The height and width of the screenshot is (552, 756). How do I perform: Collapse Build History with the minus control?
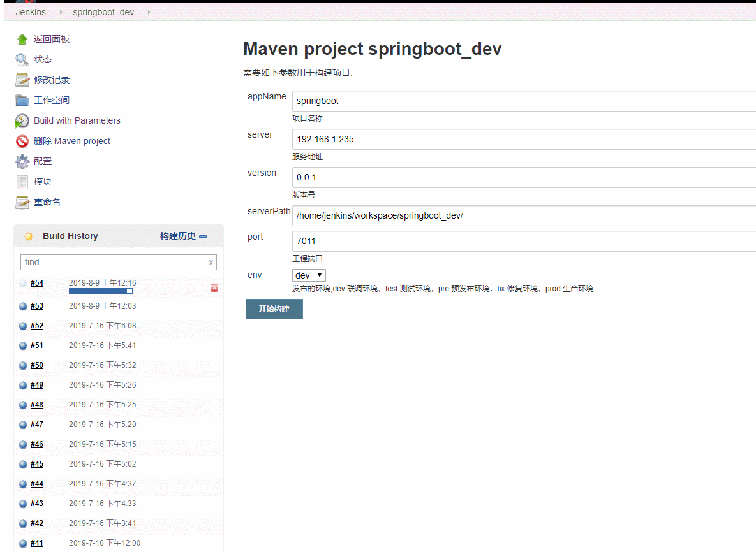click(x=203, y=236)
